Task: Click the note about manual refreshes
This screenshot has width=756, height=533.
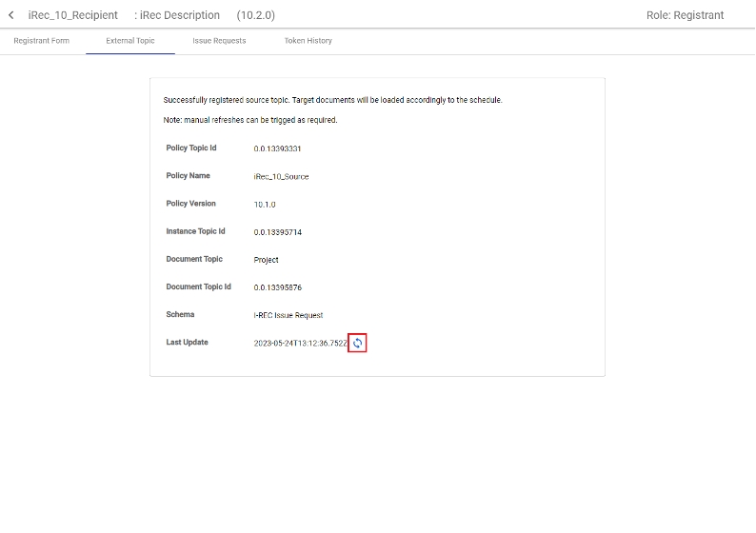Action: tap(250, 121)
